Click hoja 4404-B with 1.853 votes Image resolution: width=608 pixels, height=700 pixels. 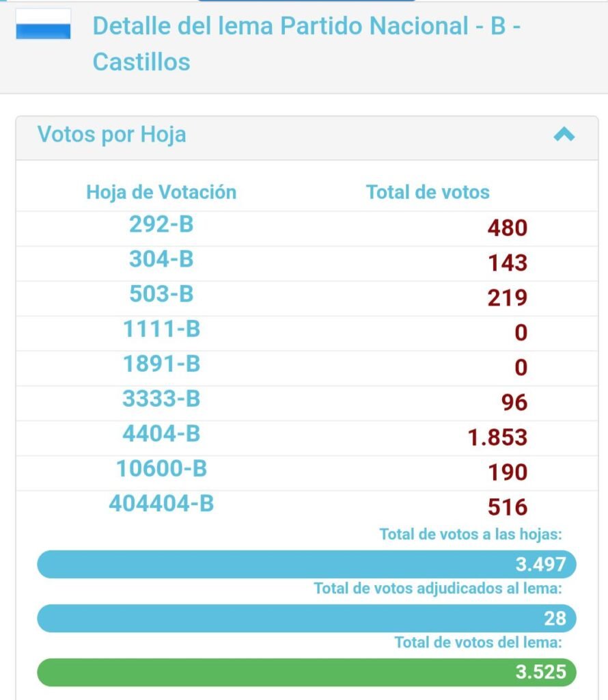[161, 433]
